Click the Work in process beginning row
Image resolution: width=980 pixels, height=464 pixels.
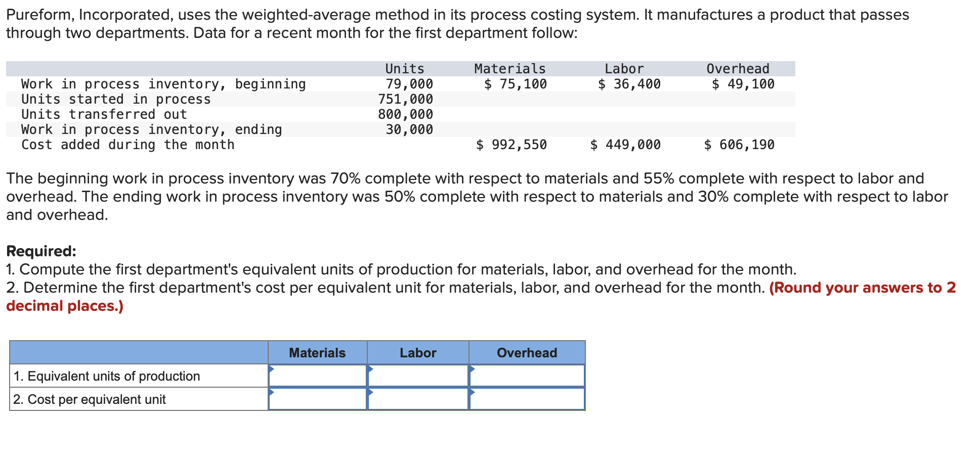tap(163, 83)
